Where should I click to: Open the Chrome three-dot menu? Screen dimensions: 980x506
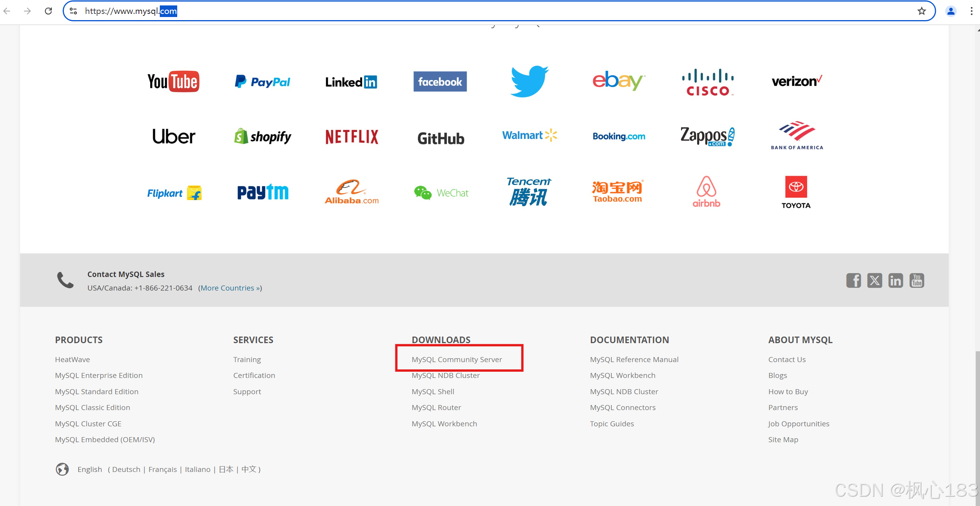[x=971, y=11]
